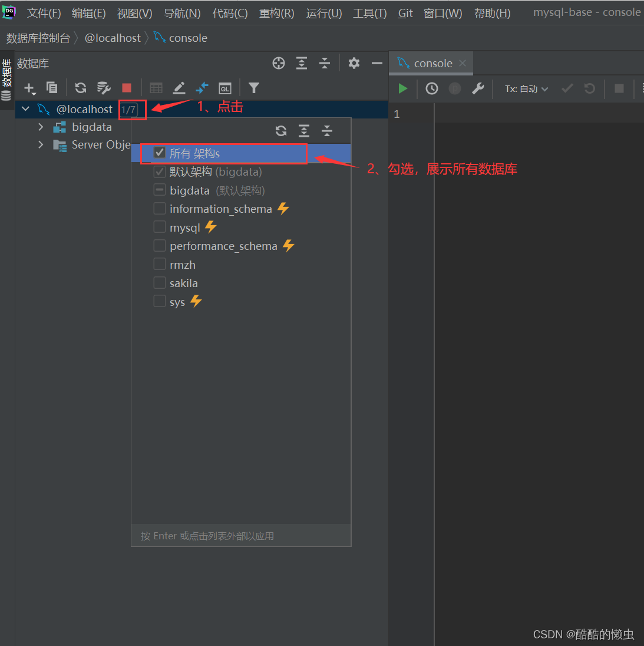This screenshot has height=646, width=644.
Task: Click the refresh icon in database toolbar
Action: pos(81,88)
